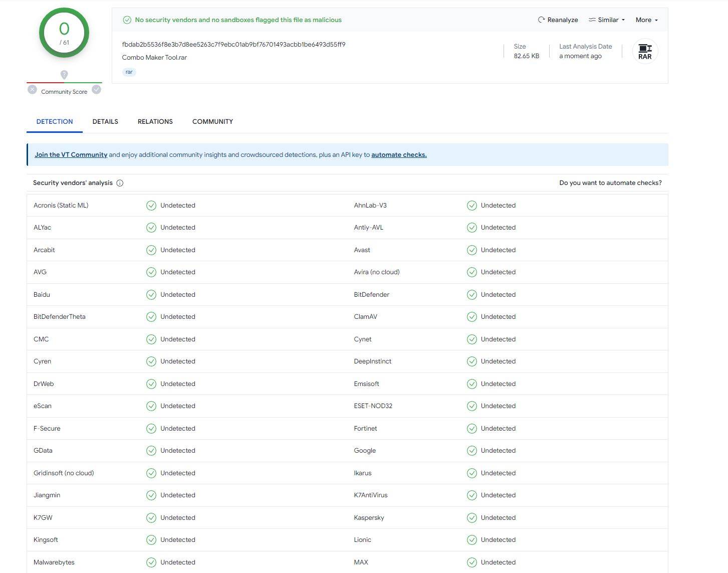Click the green checkmark icon in the no-detections banner
This screenshot has height=573, width=728.
[x=127, y=20]
